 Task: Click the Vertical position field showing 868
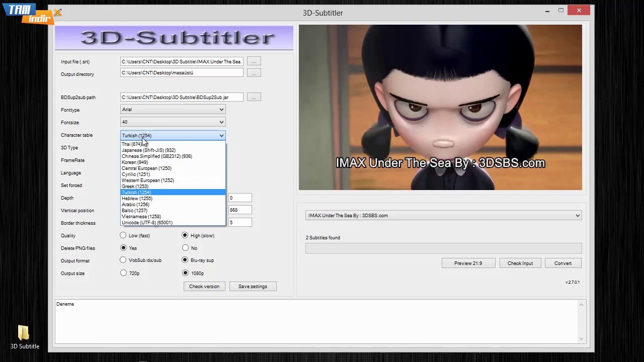(x=240, y=210)
